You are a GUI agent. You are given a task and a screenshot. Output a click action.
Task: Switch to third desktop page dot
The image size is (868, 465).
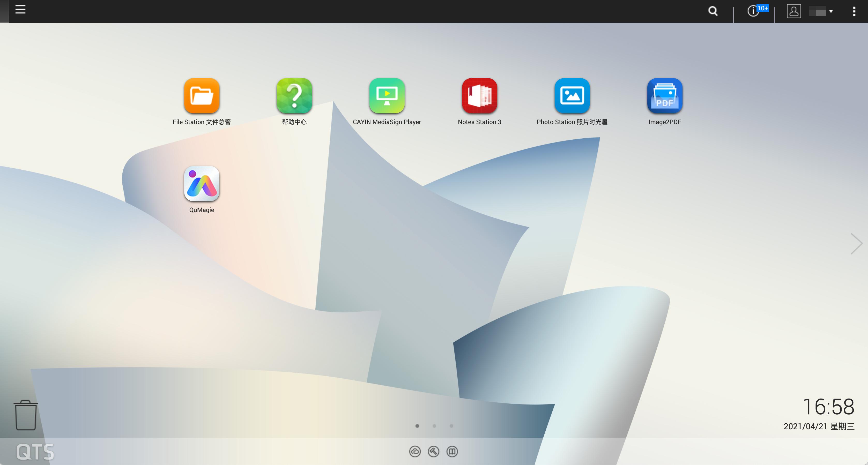tap(451, 426)
